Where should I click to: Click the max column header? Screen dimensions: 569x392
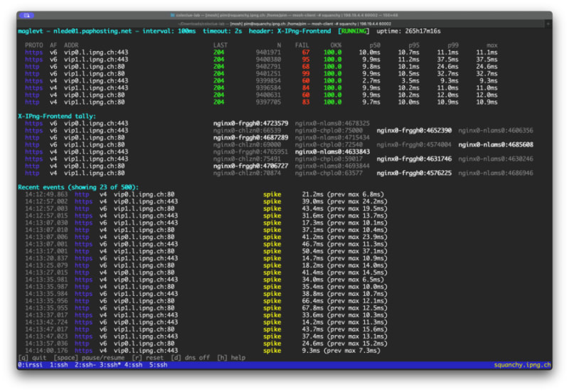492,46
